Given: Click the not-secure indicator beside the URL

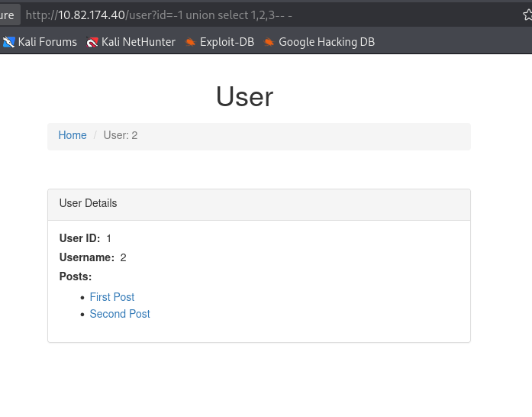Looking at the screenshot, I should (8, 15).
